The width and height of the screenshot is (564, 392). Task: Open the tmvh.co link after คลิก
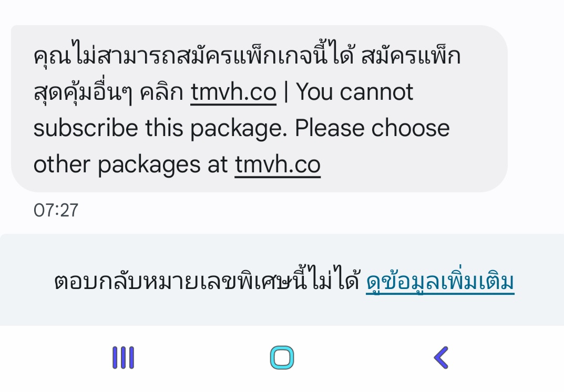233,92
